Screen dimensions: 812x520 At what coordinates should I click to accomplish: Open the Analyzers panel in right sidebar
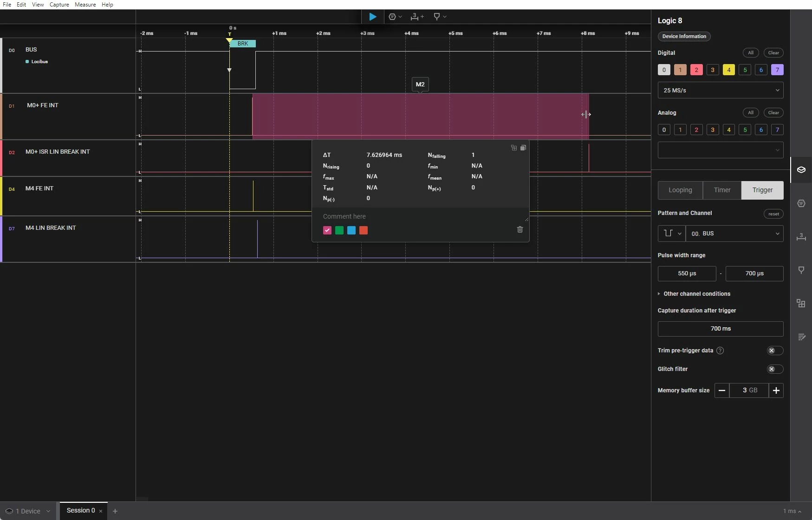801,203
